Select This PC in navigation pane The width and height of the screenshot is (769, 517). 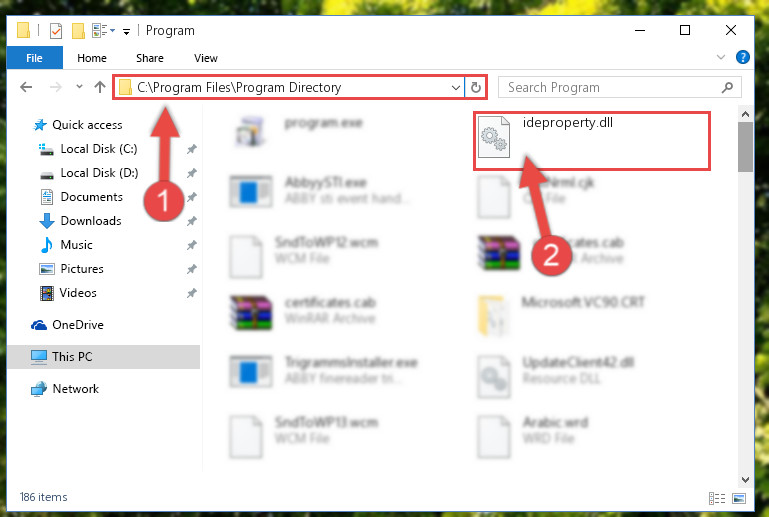pos(103,357)
